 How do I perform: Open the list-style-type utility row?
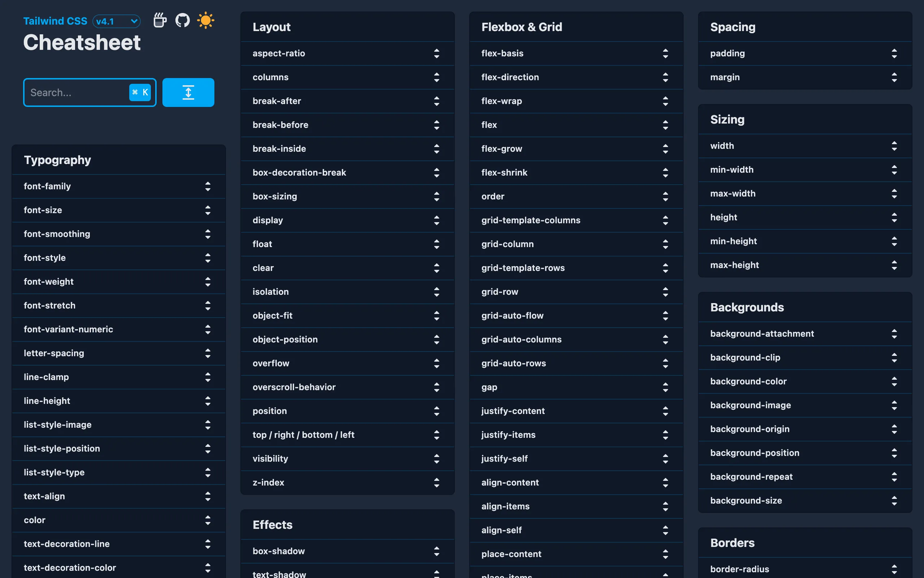119,473
